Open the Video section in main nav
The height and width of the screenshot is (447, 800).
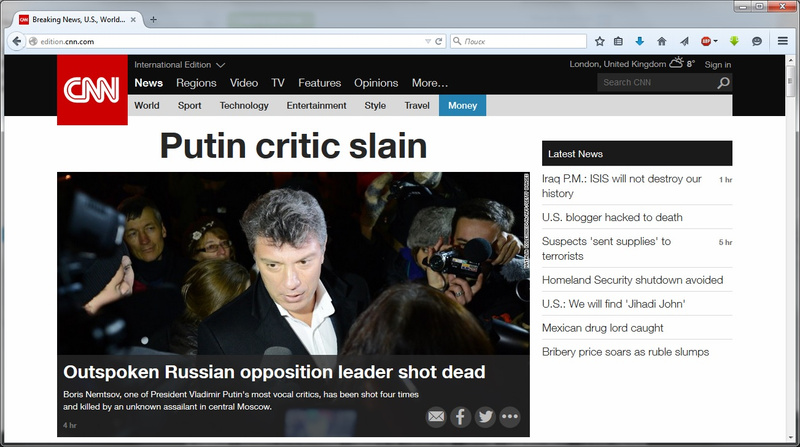pyautogui.click(x=243, y=83)
